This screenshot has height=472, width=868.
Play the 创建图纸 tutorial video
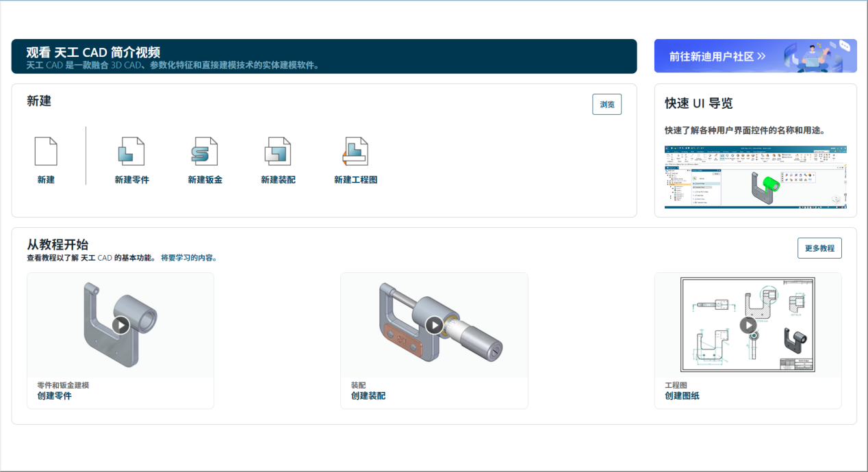point(748,324)
